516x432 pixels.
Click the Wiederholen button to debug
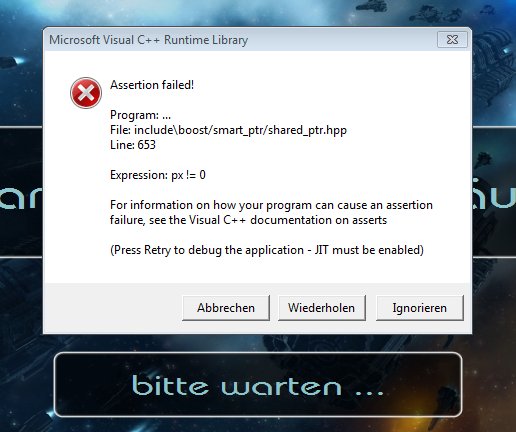click(322, 308)
